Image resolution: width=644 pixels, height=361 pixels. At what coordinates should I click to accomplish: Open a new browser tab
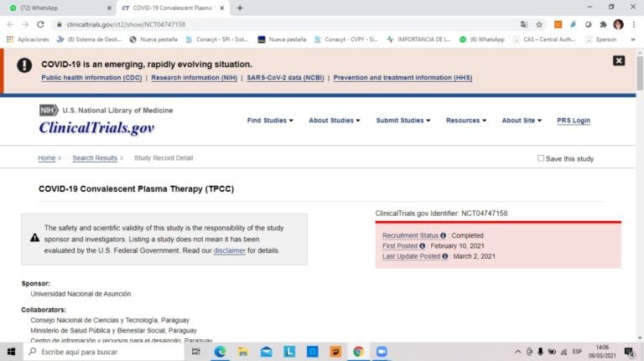[240, 8]
